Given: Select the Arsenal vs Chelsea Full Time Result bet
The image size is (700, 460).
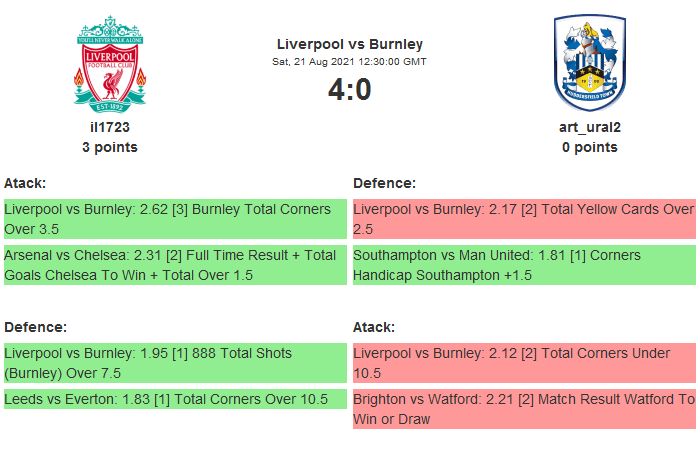Looking at the screenshot, I should (174, 265).
